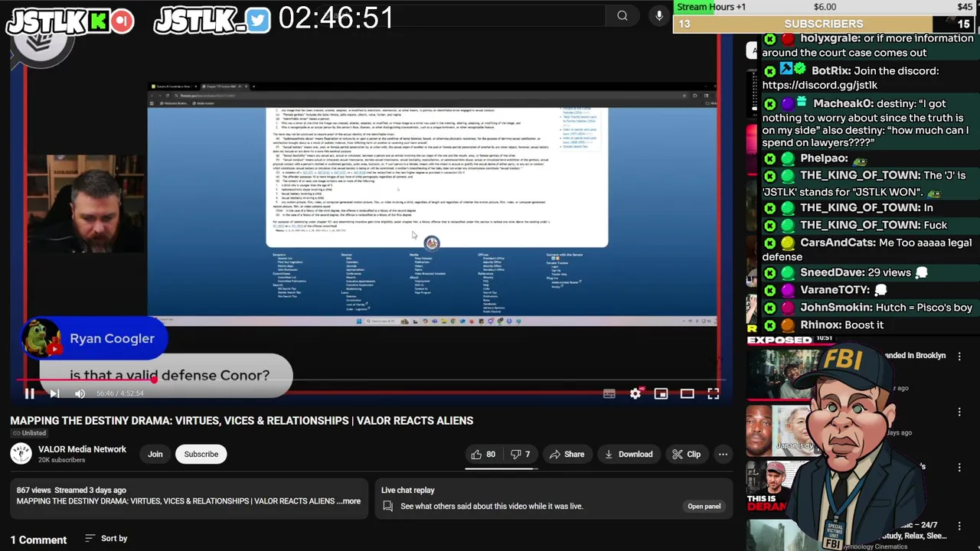Click the red video progress bar scrubber
The image size is (980, 551).
coord(154,380)
